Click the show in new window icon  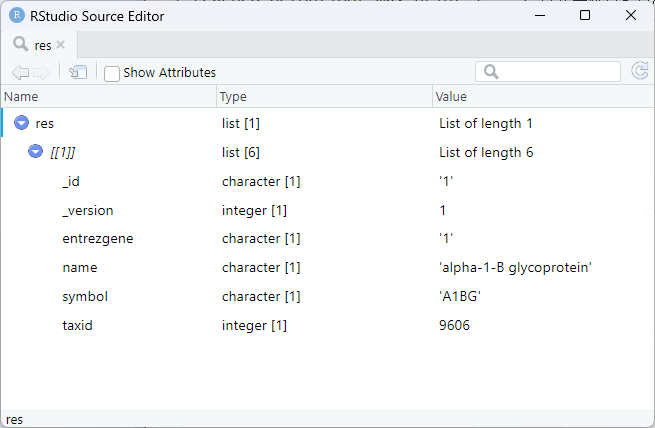coord(78,72)
